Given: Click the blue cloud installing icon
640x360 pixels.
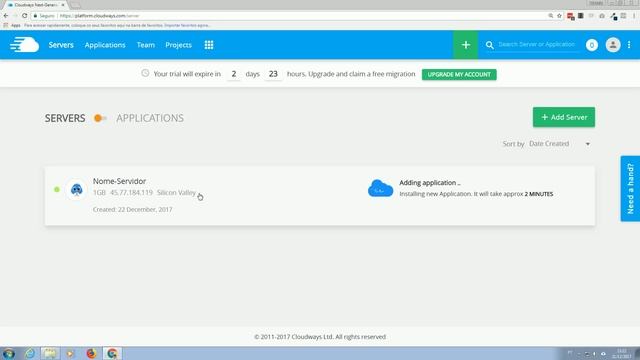Looking at the screenshot, I should 380,189.
